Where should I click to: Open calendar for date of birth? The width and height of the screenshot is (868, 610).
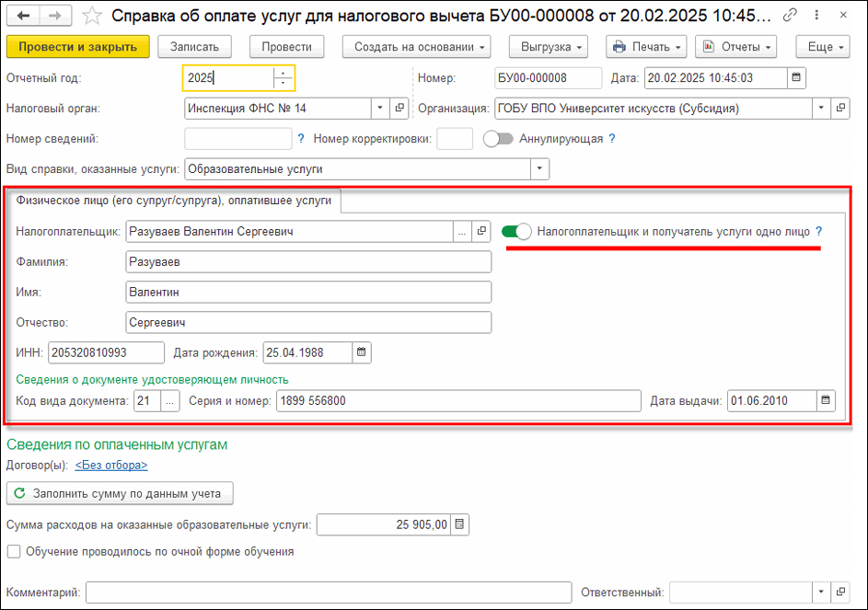362,352
